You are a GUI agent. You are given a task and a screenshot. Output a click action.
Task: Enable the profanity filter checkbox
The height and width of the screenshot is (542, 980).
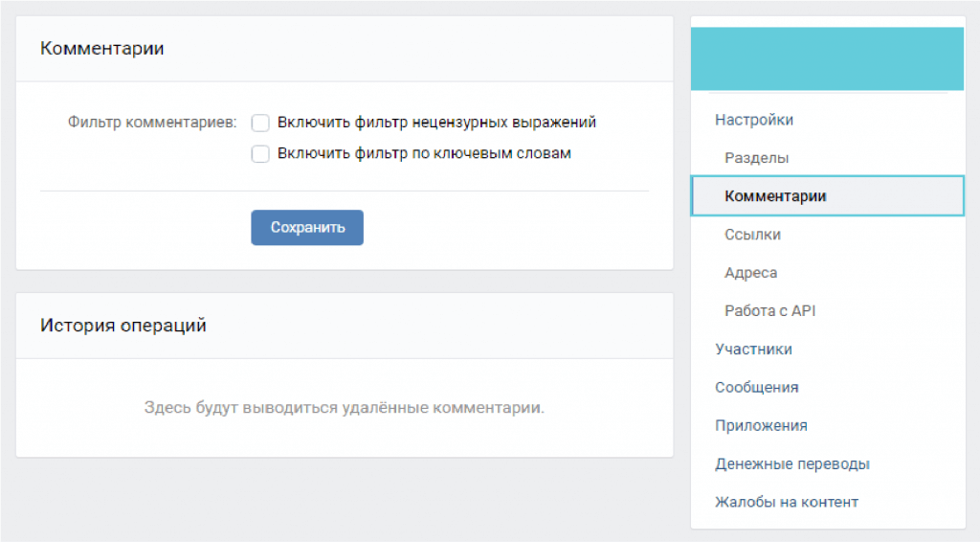tap(260, 123)
